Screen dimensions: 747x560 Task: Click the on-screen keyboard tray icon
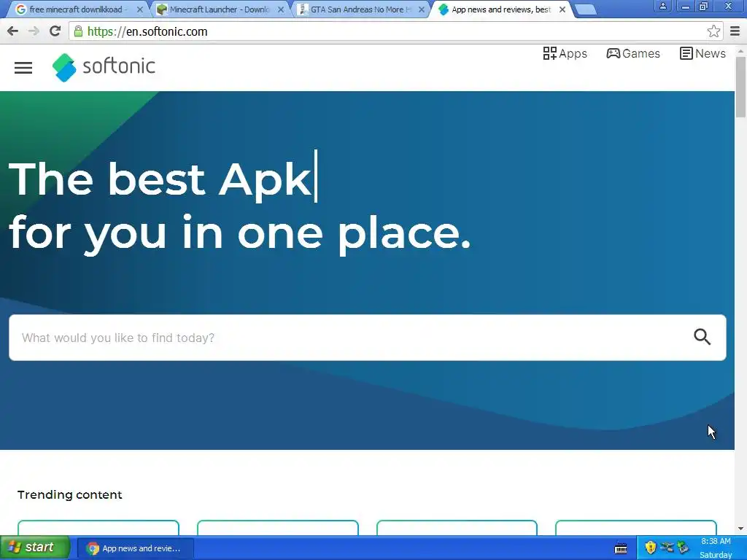coord(621,548)
